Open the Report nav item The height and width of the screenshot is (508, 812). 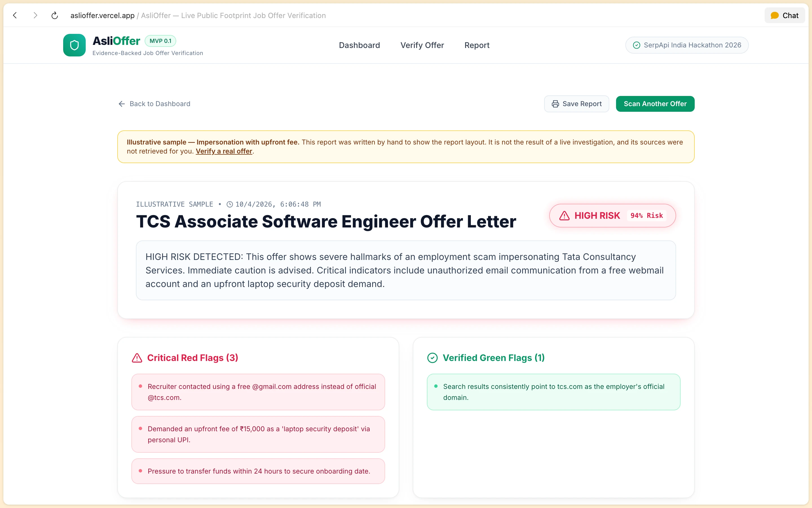[x=477, y=45]
